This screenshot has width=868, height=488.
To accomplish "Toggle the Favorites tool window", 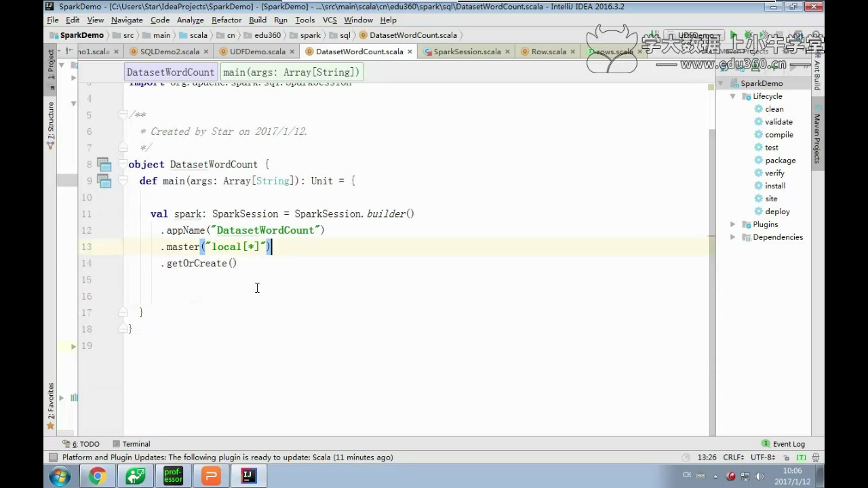I will [x=50, y=405].
